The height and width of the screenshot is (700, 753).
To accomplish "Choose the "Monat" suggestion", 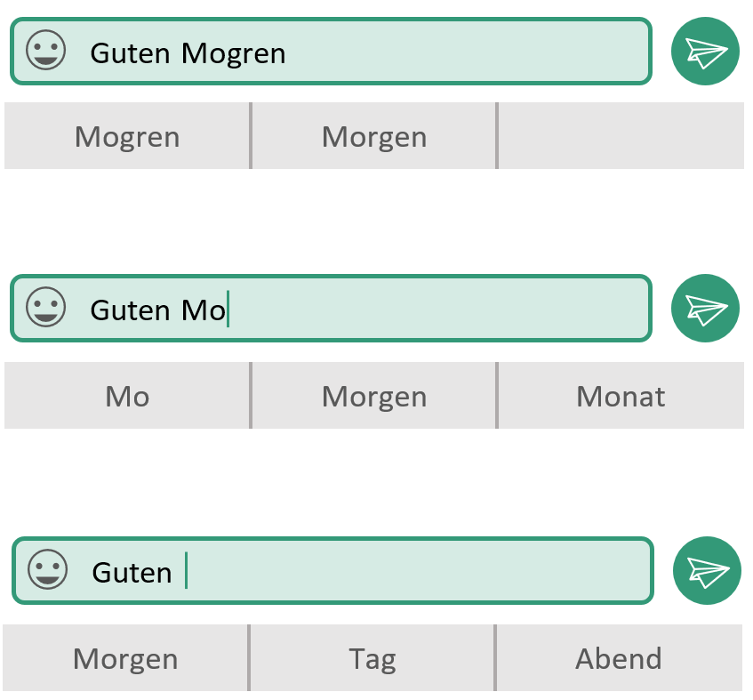I will coord(621,396).
